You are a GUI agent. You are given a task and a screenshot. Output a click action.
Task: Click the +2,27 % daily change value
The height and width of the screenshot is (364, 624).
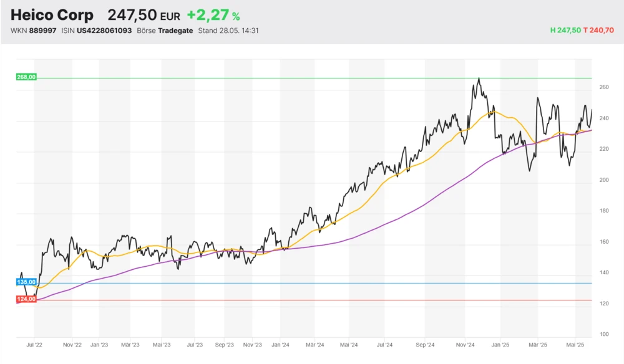tap(213, 16)
